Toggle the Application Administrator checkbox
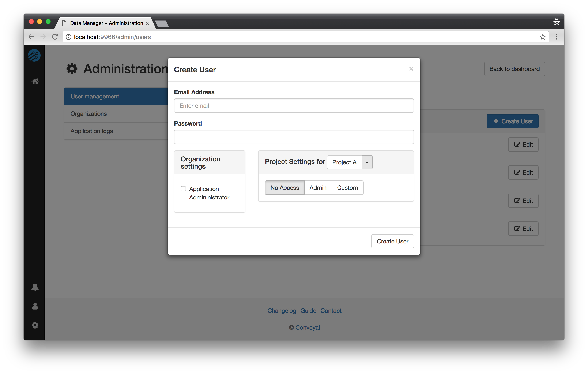Image resolution: width=588 pixels, height=374 pixels. point(183,189)
